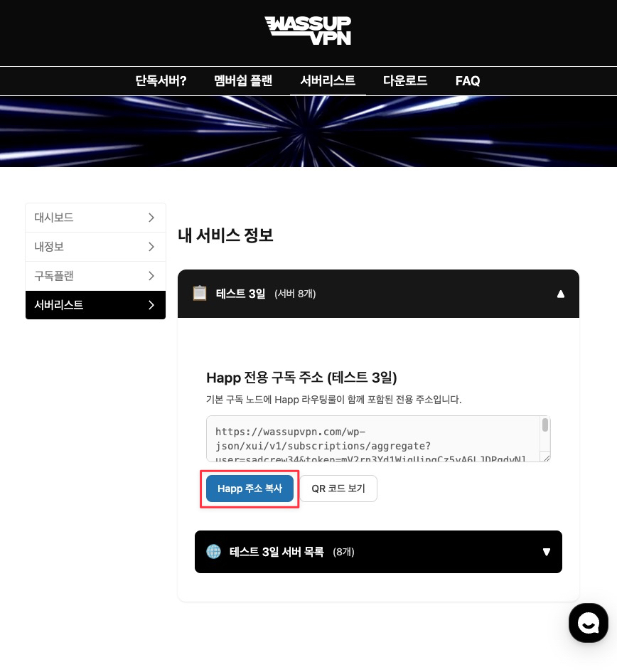Viewport: 617px width, 672px height.
Task: Show the QR code via QR 코드 보기
Action: [338, 488]
